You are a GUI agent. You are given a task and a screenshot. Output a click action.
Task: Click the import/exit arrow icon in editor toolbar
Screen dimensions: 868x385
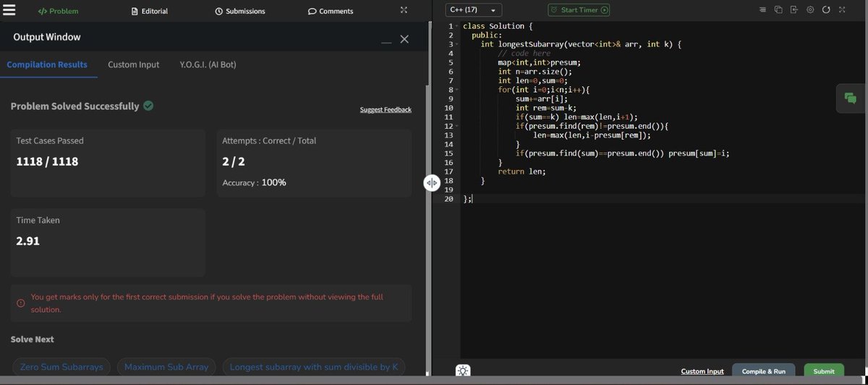[x=793, y=10]
